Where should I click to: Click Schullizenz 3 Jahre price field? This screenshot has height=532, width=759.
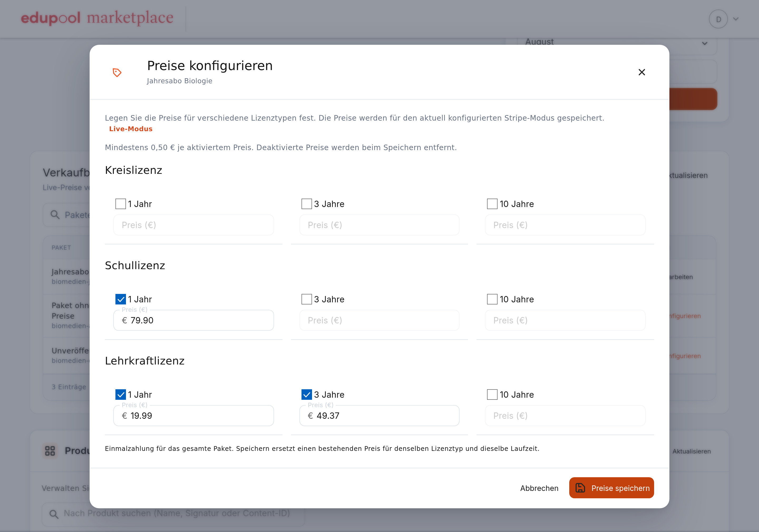click(x=379, y=320)
